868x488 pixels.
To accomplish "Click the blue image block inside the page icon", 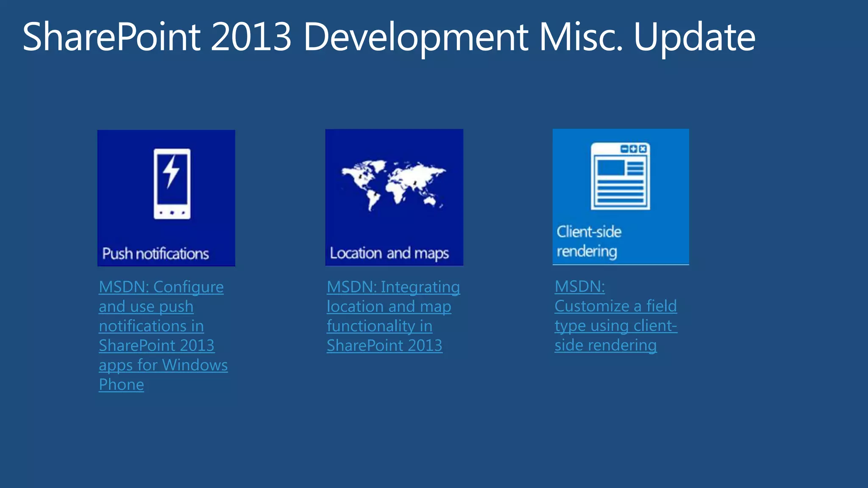I will click(x=611, y=168).
